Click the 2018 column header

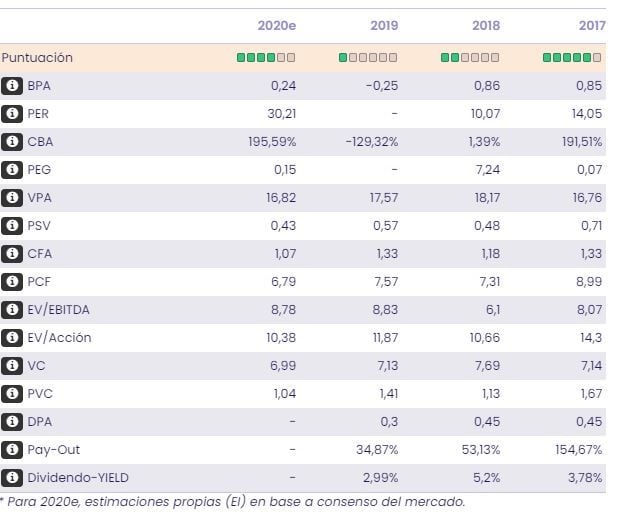click(x=486, y=26)
